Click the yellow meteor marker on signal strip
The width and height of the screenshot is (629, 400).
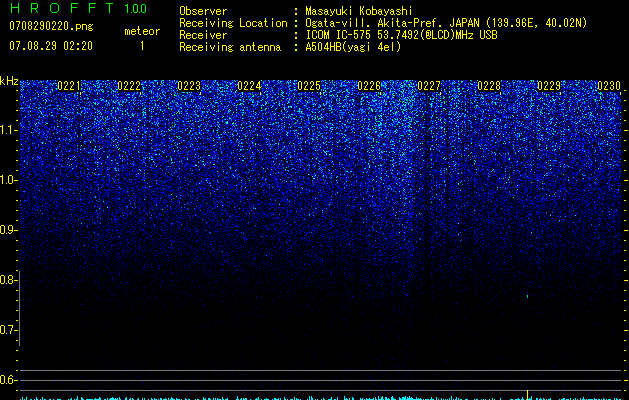(x=528, y=394)
